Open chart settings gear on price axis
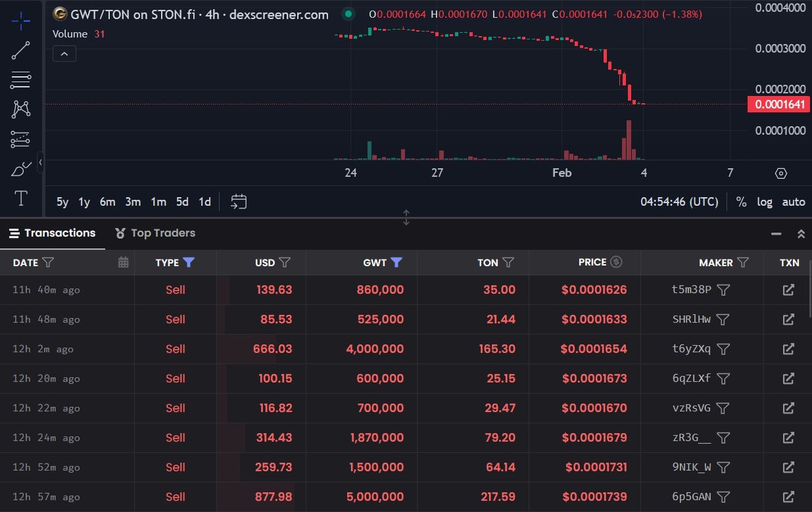 pos(781,174)
